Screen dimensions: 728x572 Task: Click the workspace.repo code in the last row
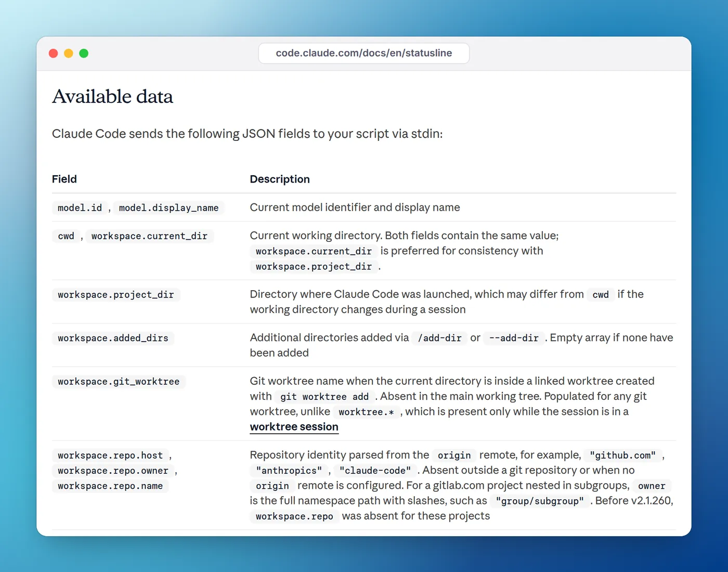[x=294, y=516]
